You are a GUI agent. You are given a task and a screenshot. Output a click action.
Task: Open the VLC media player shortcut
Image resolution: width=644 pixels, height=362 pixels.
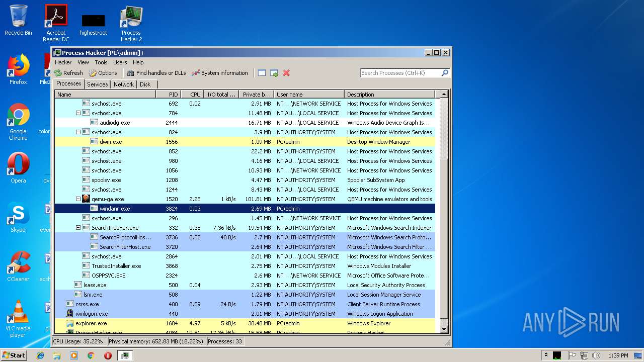tap(18, 319)
